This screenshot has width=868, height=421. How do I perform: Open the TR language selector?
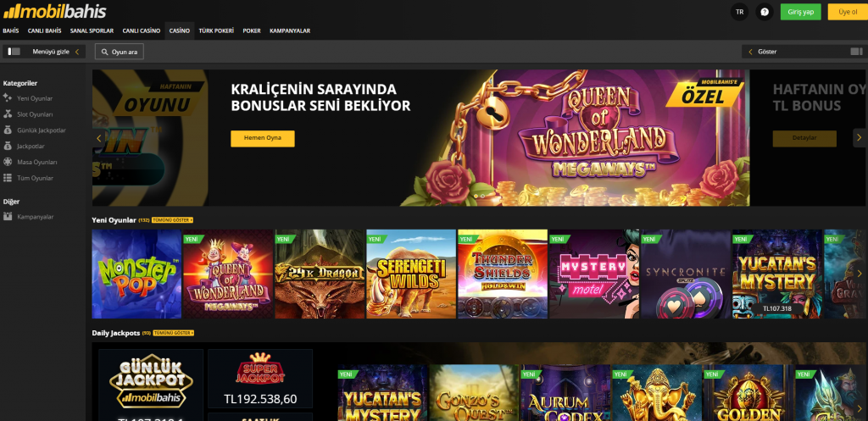click(739, 12)
